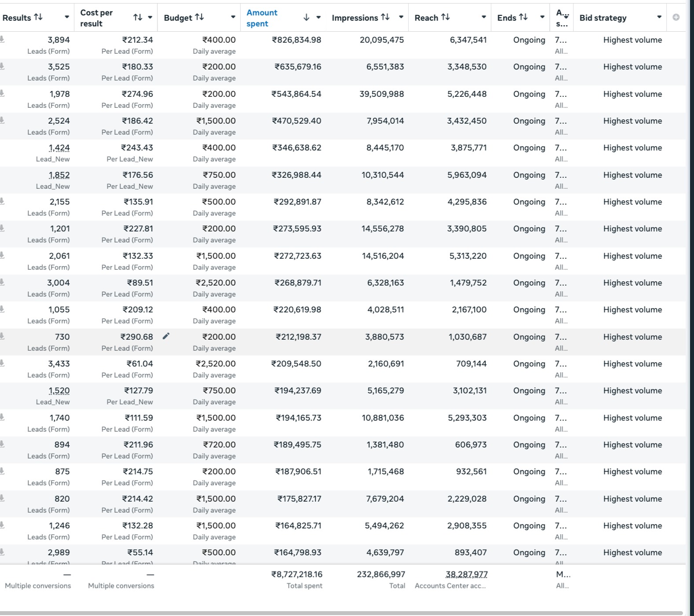Click Multiple conversions under the Results total

point(38,586)
